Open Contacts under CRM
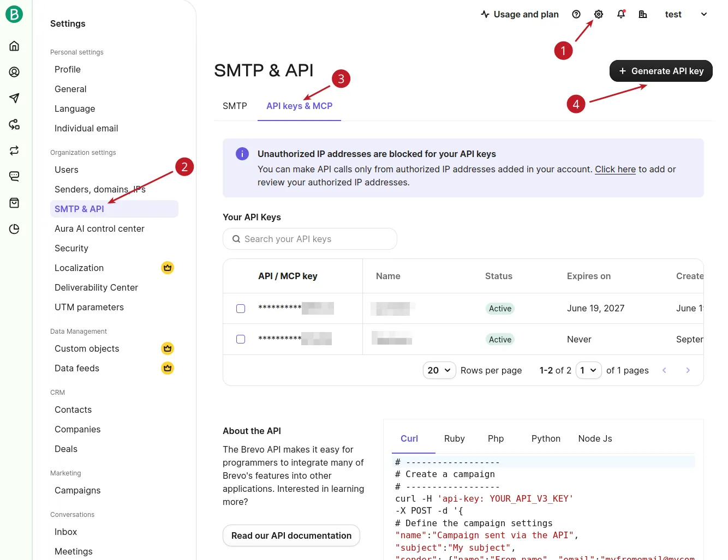The height and width of the screenshot is (560, 728). [73, 410]
